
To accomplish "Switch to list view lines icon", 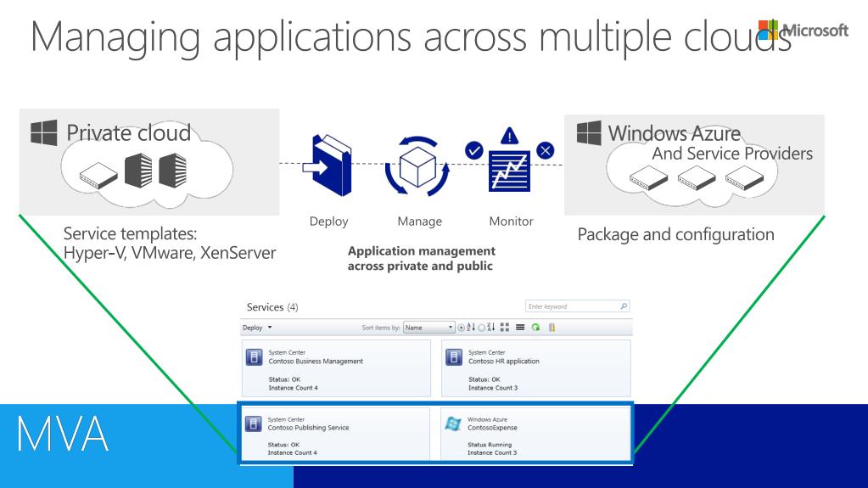I will [x=520, y=328].
